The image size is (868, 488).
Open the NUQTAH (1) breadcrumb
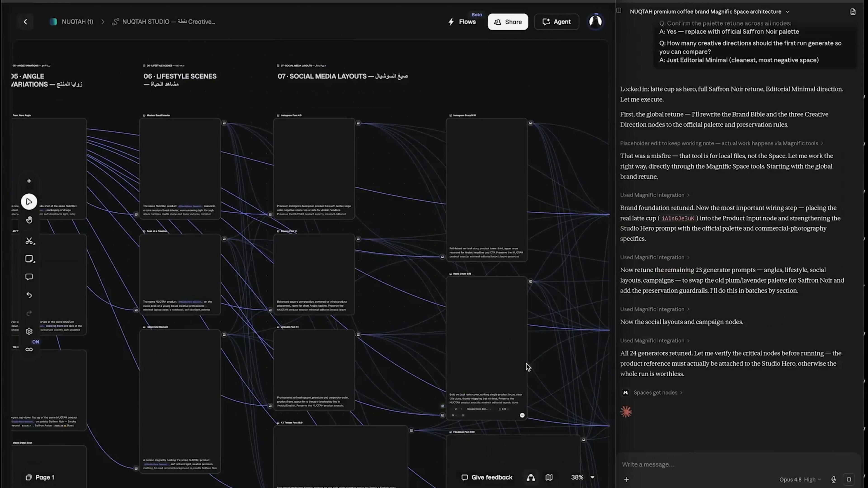(x=71, y=22)
